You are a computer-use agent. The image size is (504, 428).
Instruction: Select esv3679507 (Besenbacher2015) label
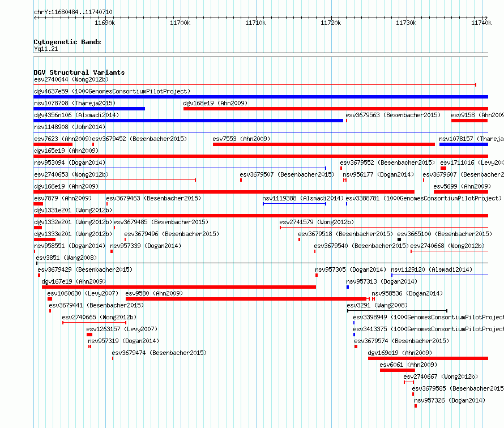287,174
